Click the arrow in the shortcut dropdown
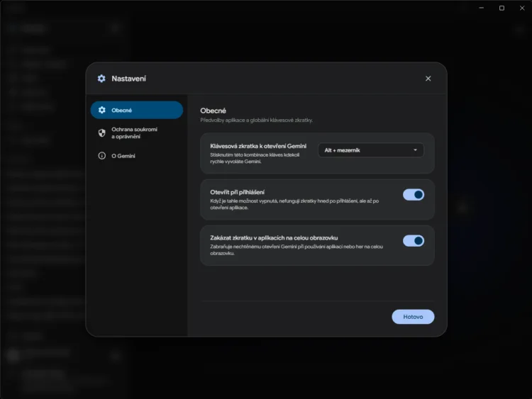The image size is (532, 399). tap(415, 150)
